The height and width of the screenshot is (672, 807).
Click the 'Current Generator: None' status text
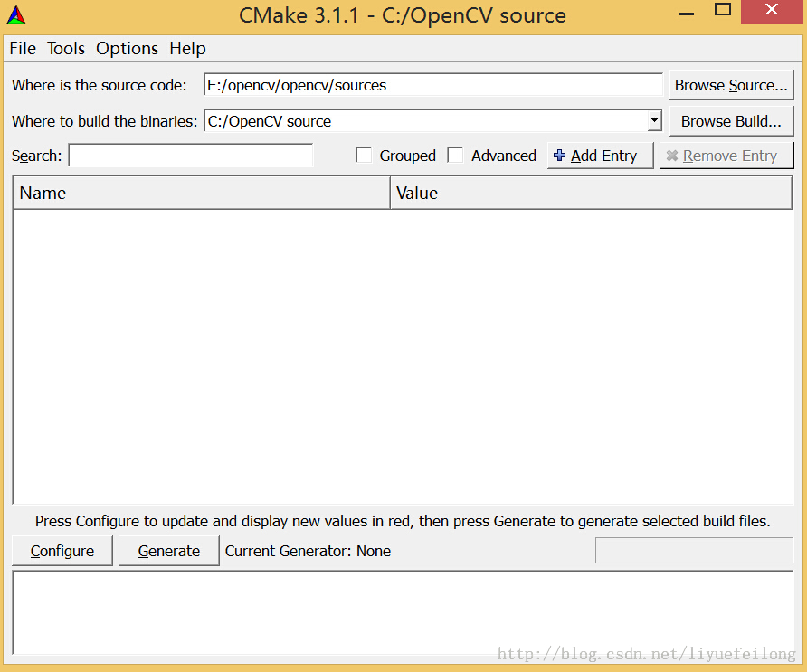point(308,551)
